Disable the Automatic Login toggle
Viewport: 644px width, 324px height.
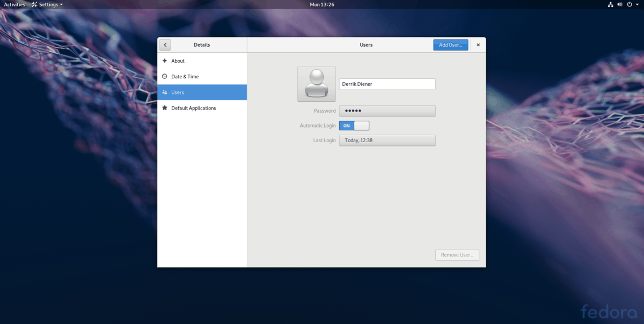[x=354, y=125]
